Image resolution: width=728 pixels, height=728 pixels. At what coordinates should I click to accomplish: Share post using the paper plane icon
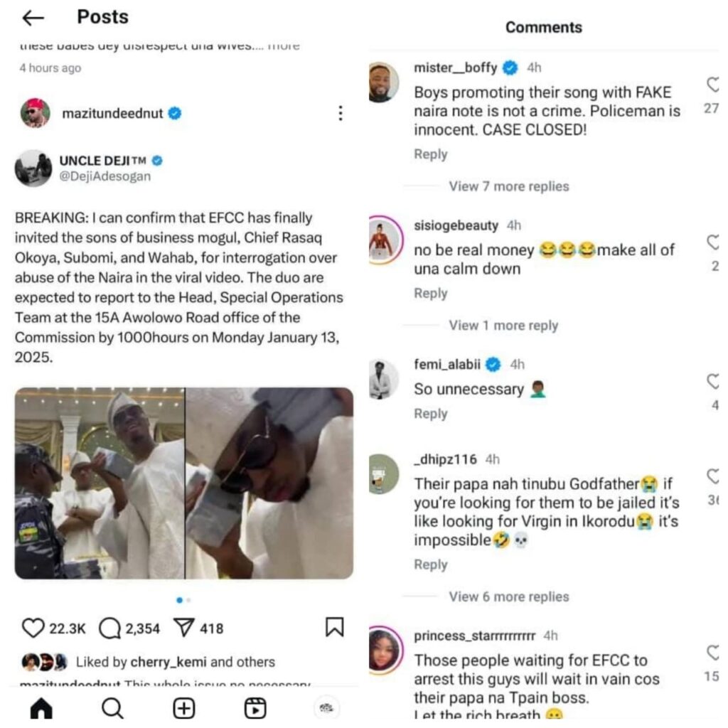pos(184,627)
